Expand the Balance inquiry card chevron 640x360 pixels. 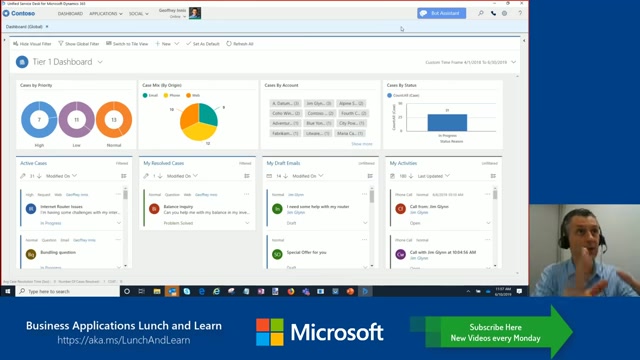click(247, 223)
